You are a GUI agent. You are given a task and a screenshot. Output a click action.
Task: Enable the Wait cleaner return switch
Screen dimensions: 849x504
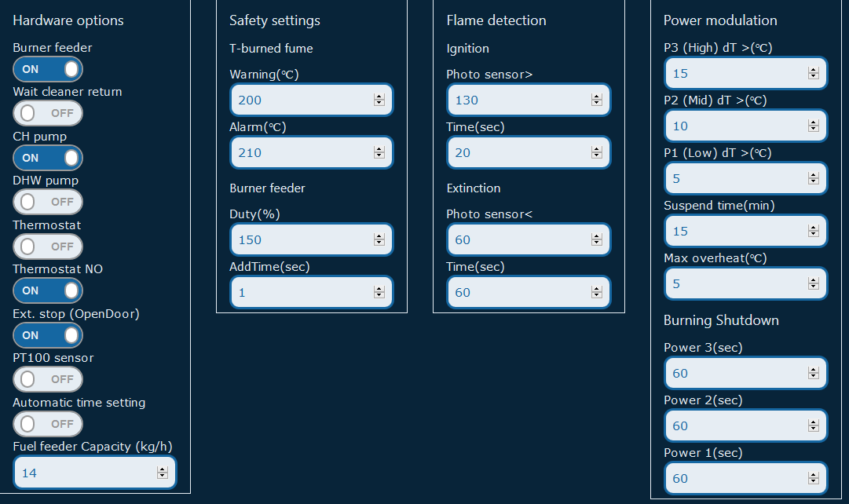click(47, 113)
